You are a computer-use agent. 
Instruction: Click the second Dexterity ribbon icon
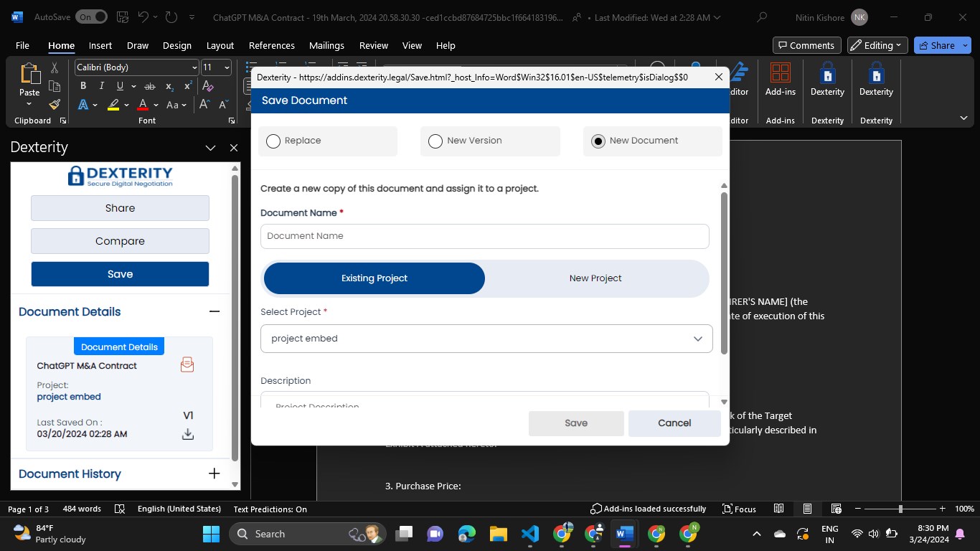pos(876,80)
